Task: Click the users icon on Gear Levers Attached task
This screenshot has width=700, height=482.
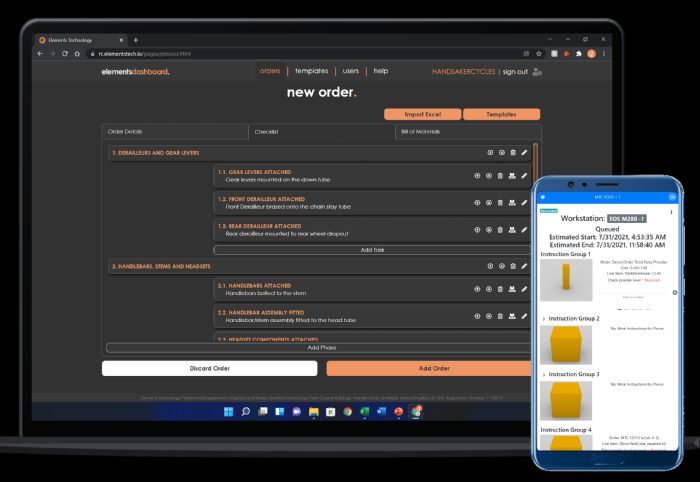Action: click(x=512, y=176)
